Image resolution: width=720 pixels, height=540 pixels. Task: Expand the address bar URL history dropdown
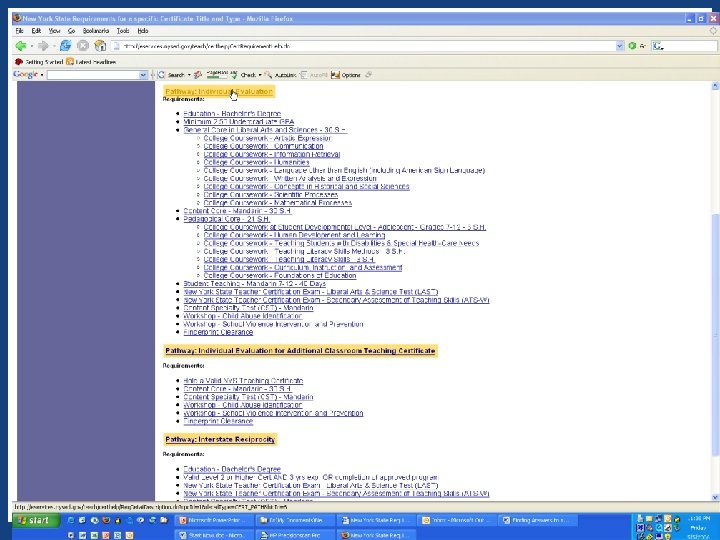coord(619,46)
